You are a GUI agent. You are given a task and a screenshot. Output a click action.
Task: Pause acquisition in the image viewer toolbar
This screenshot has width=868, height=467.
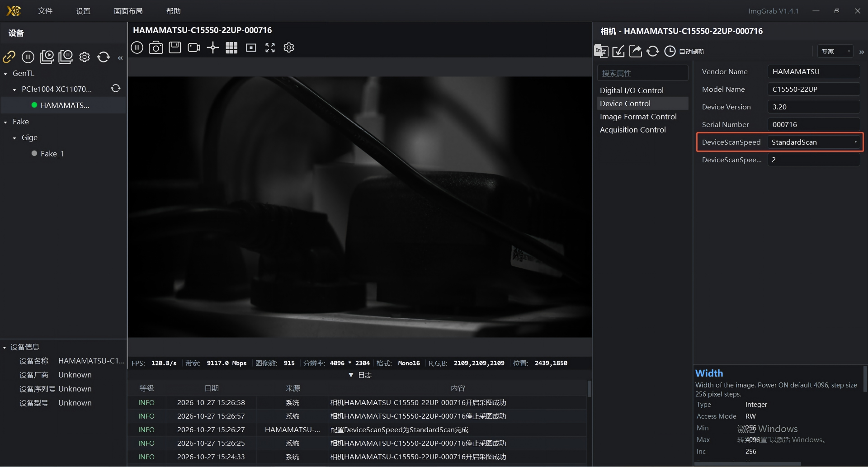(137, 47)
